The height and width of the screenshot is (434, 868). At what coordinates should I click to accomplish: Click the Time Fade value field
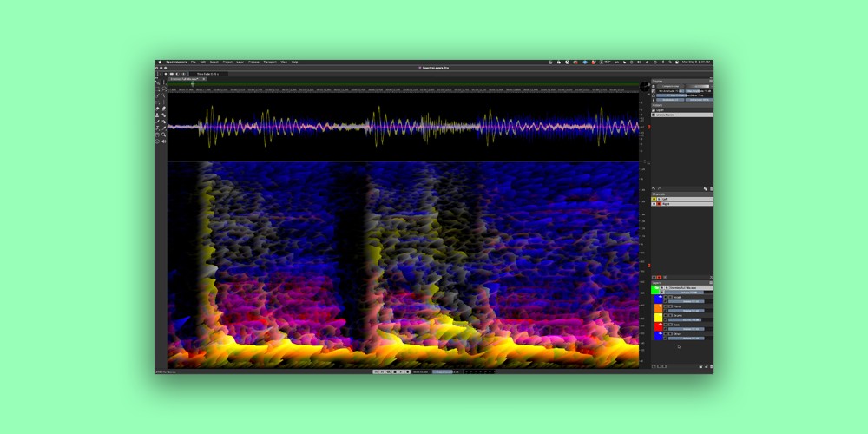[208, 74]
